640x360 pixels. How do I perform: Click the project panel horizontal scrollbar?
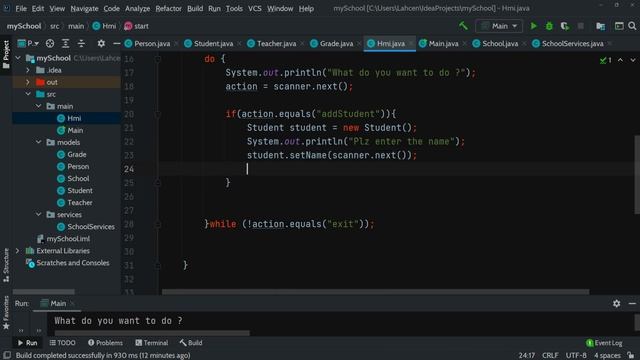point(44,292)
